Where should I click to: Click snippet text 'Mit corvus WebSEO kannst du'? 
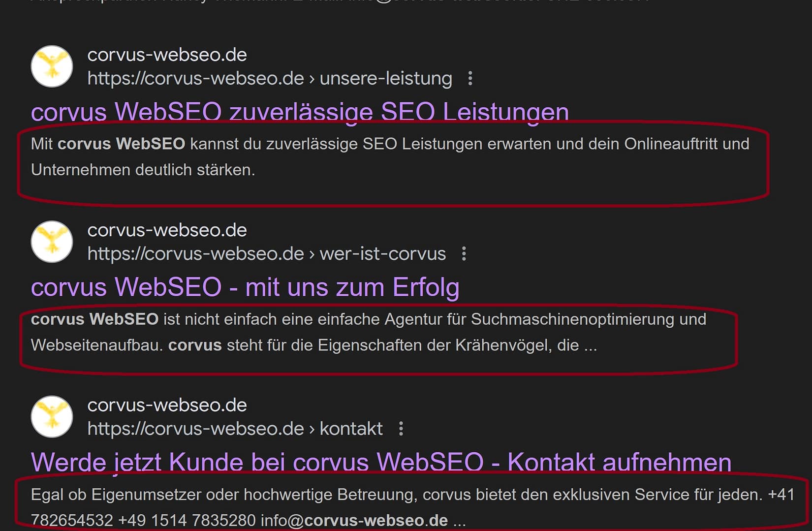390,156
